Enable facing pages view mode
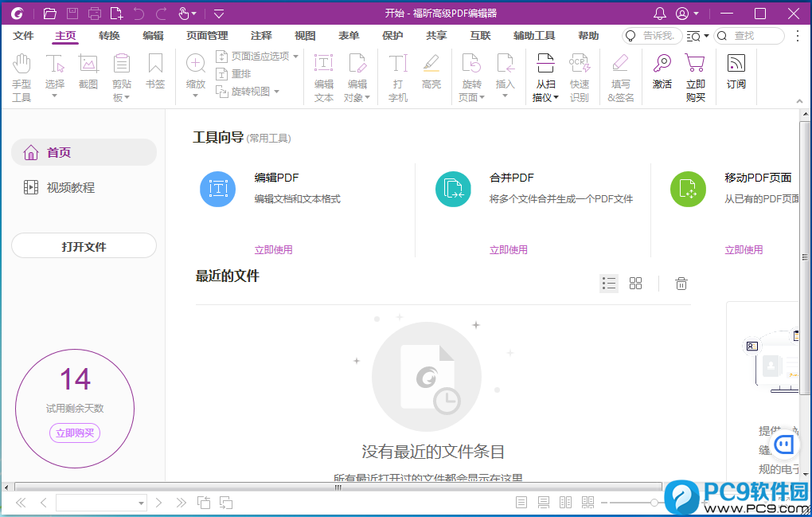The image size is (812, 517). point(565,502)
